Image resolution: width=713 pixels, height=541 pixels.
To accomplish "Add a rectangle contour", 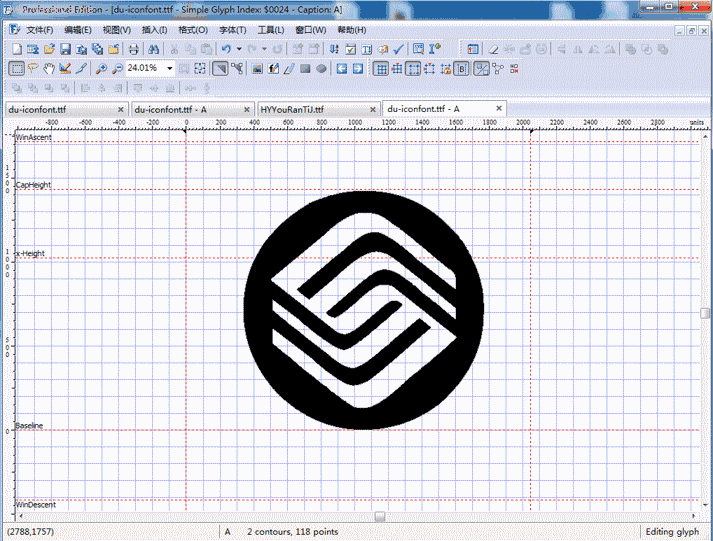I will pos(305,69).
